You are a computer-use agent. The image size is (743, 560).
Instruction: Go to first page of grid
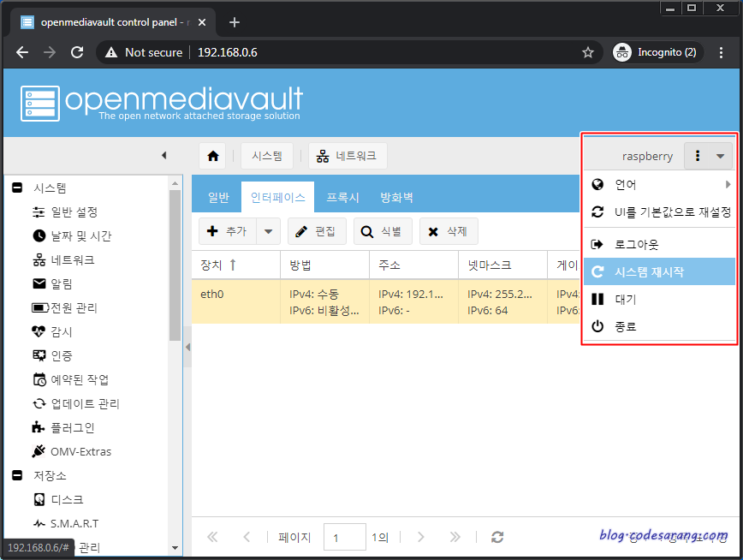point(212,537)
